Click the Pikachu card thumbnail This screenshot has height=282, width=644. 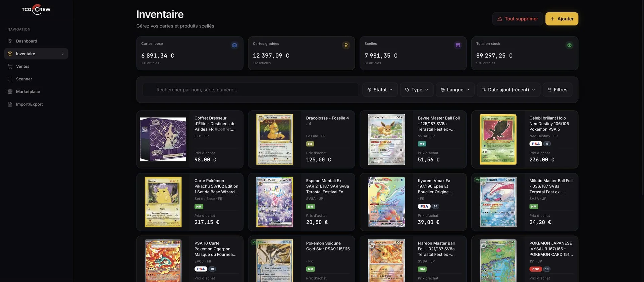pos(163,202)
